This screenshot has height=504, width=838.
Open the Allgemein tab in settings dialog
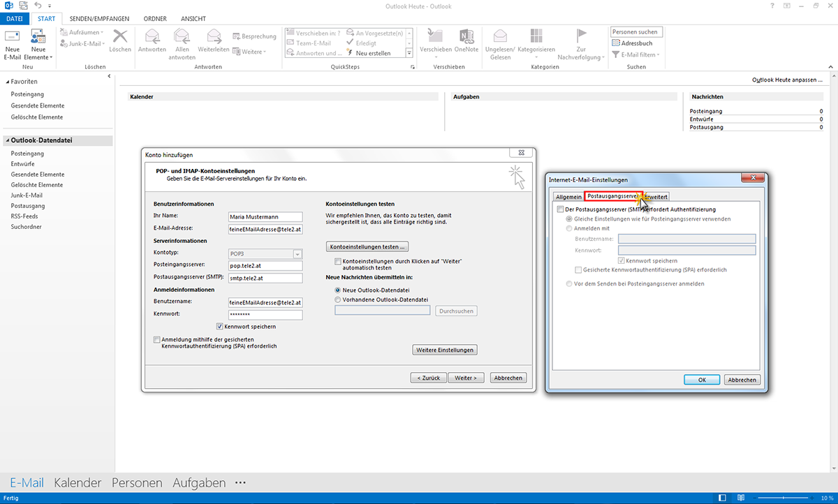(568, 197)
